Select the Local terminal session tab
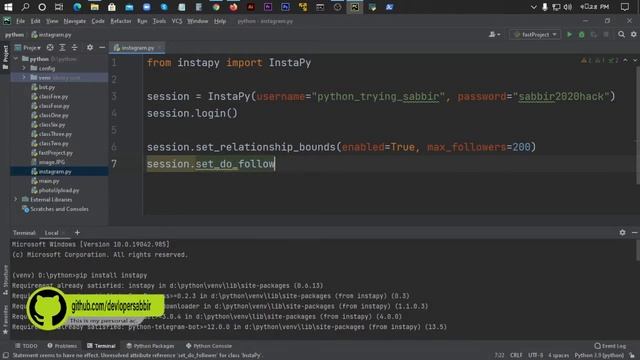640x360 pixels. pyautogui.click(x=51, y=233)
